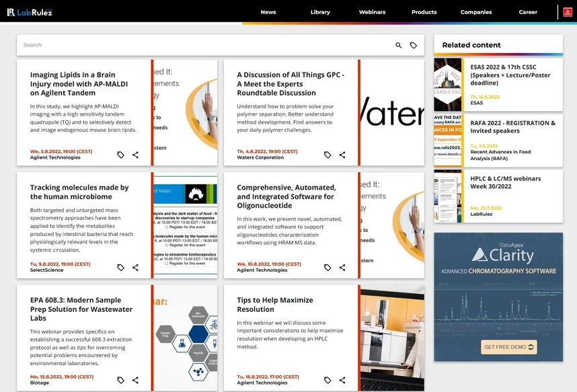This screenshot has width=577, height=392.
Task: Open the Companies menu
Action: tap(476, 12)
